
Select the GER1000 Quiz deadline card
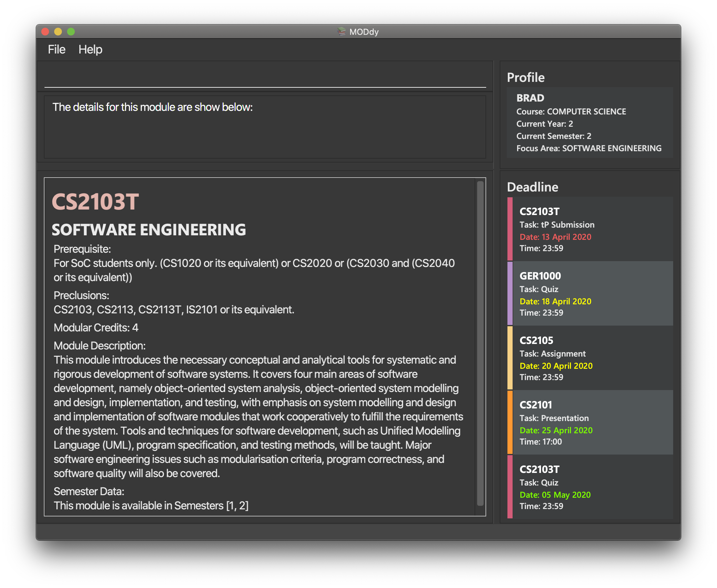pyautogui.click(x=590, y=293)
